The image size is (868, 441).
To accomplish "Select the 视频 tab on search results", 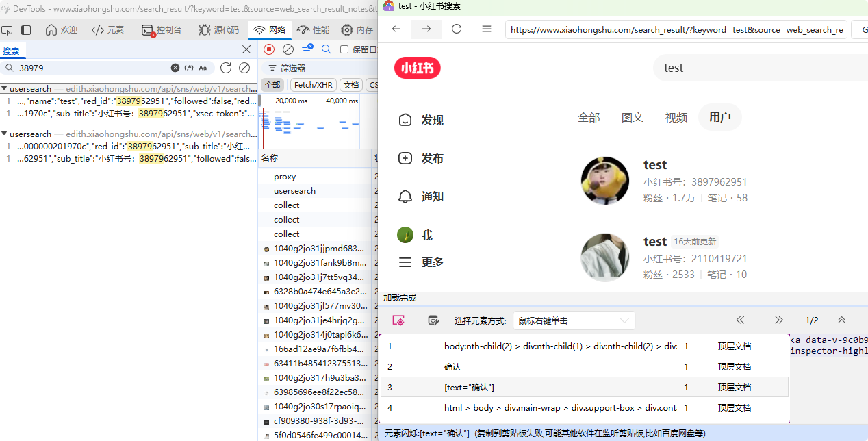I will (x=676, y=118).
